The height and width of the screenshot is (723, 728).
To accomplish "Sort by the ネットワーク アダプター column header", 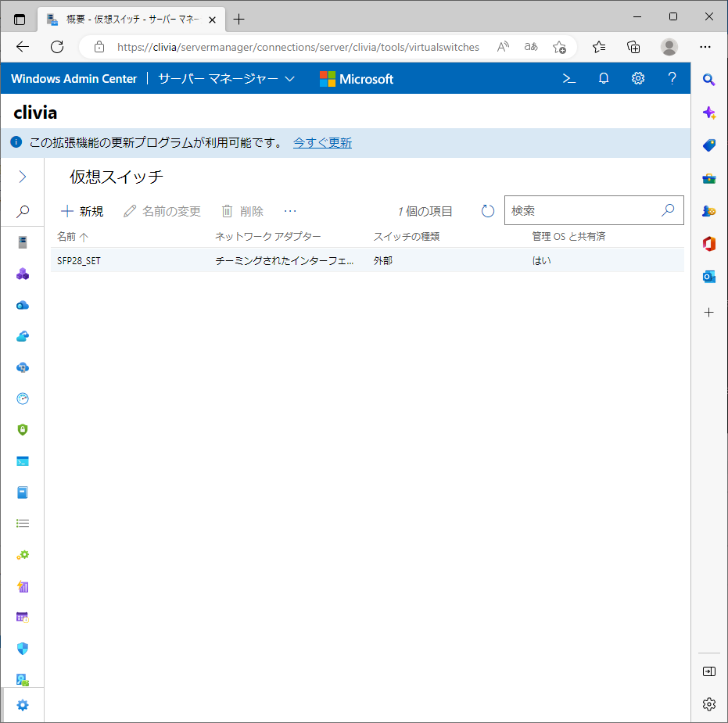I will pos(268,237).
